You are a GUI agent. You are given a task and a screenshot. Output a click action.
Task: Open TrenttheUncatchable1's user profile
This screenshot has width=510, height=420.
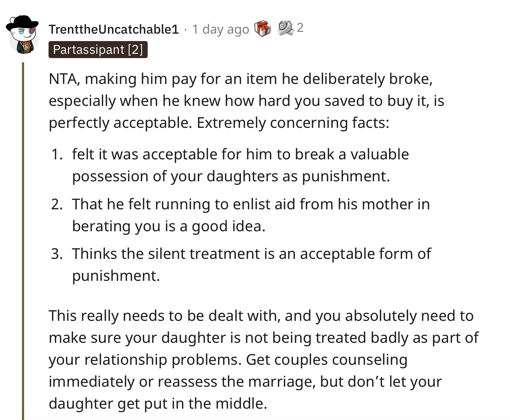pyautogui.click(x=114, y=29)
